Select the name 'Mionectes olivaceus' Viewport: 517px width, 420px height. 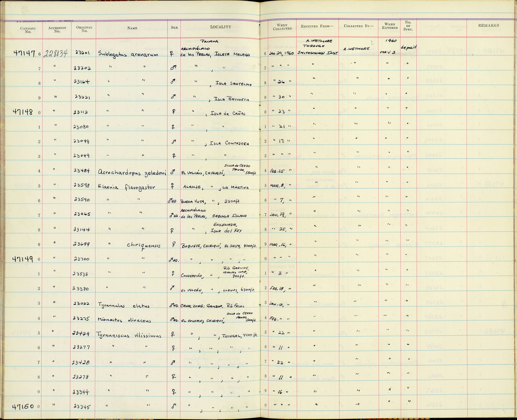pos(124,320)
